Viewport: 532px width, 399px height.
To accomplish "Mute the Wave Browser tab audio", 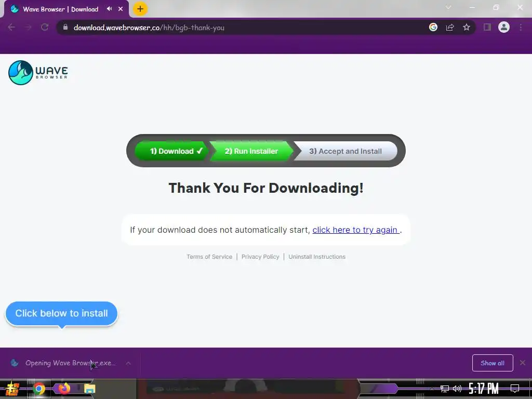I will point(109,9).
